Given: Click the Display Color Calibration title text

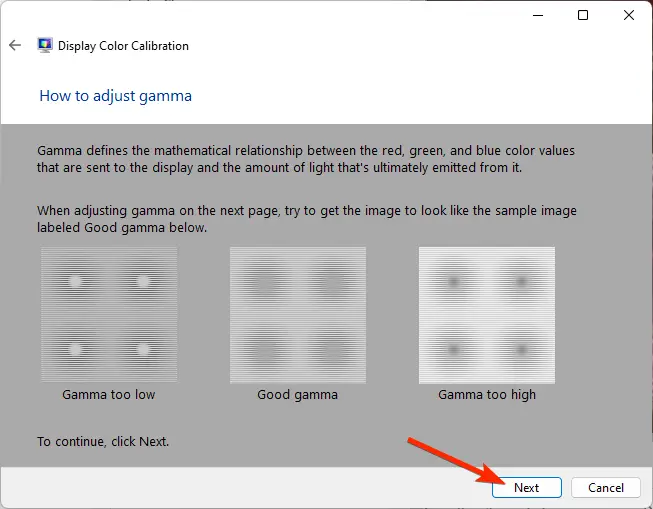Looking at the screenshot, I should point(123,46).
